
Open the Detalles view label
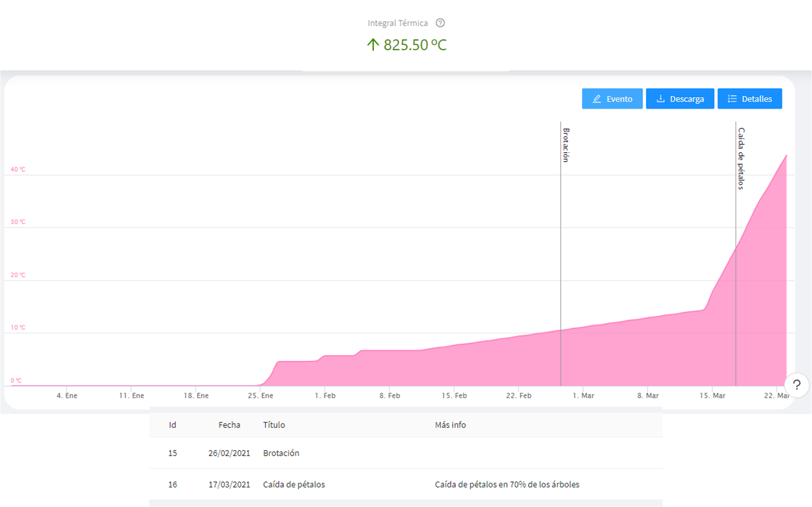[757, 99]
